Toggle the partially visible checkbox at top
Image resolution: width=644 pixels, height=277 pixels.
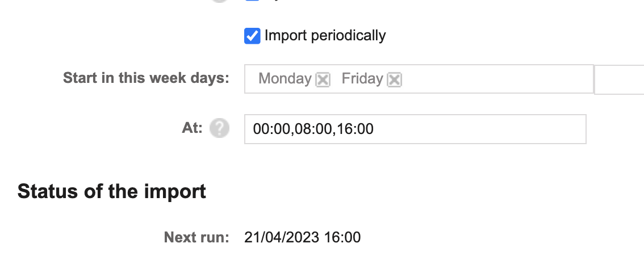click(x=252, y=1)
